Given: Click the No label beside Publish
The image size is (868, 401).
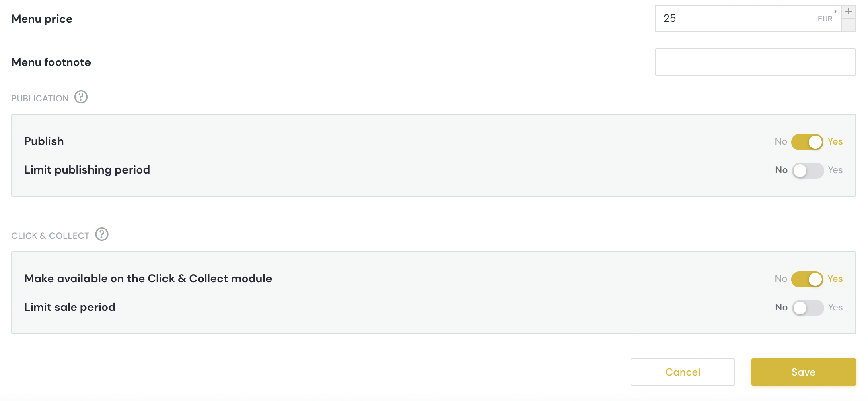Looking at the screenshot, I should tap(781, 142).
